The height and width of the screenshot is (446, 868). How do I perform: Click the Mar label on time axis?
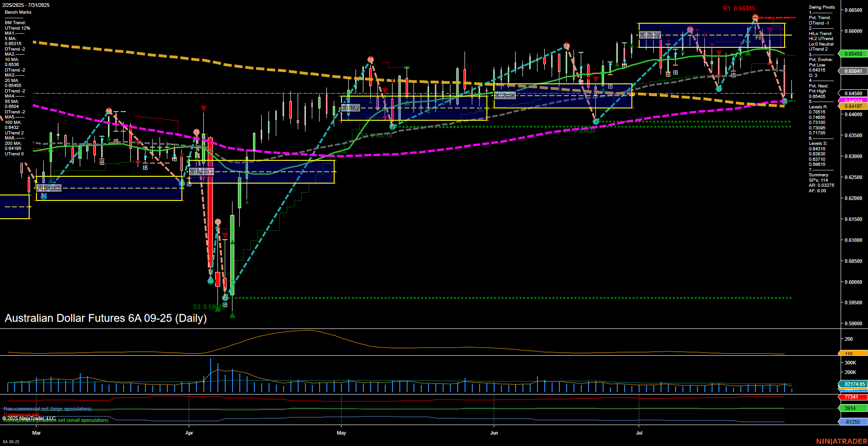click(x=36, y=433)
